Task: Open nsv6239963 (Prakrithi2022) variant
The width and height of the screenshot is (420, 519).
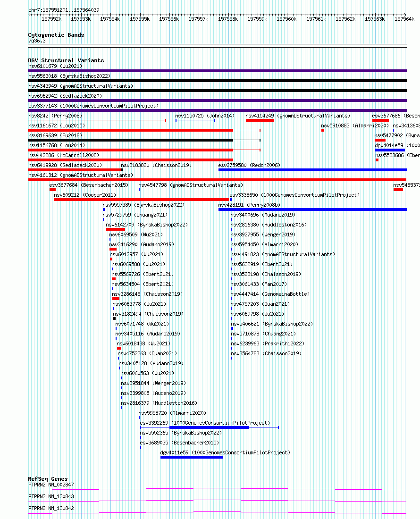Action: point(268,344)
